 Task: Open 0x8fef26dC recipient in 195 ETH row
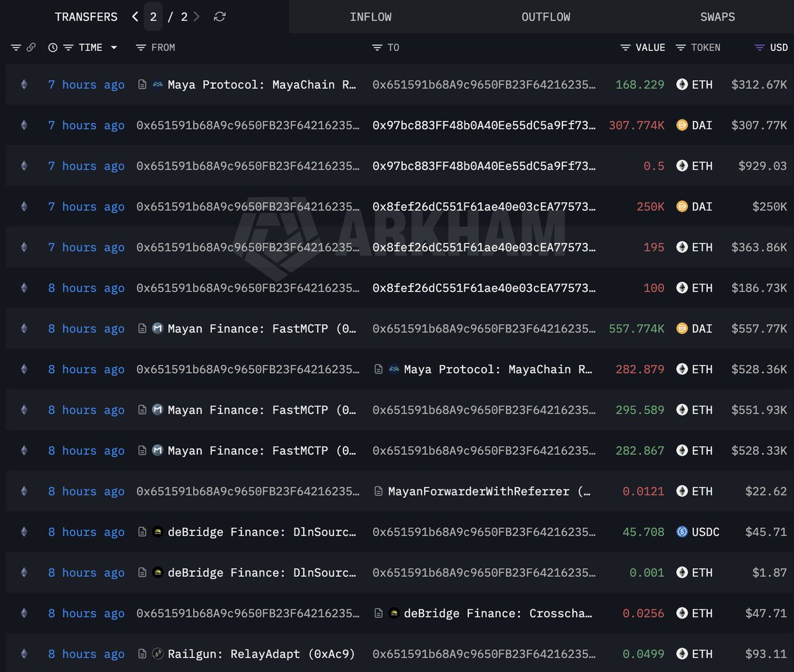pos(484,247)
